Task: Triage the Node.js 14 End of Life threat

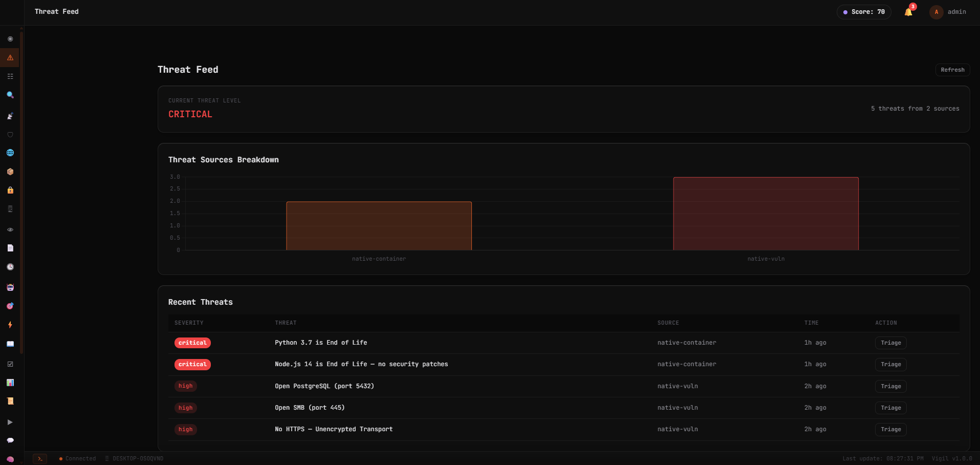Action: click(890, 365)
